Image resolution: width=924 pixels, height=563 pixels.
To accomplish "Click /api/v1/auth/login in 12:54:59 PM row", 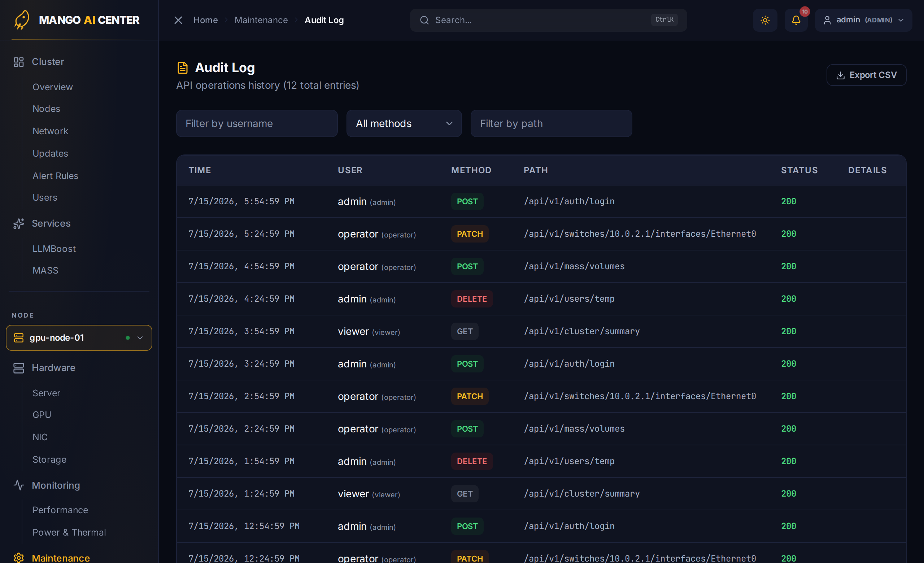I will 569,526.
